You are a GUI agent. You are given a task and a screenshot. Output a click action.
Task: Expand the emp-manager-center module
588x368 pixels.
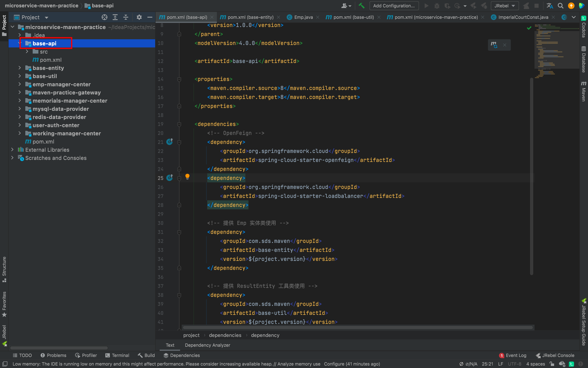point(20,84)
